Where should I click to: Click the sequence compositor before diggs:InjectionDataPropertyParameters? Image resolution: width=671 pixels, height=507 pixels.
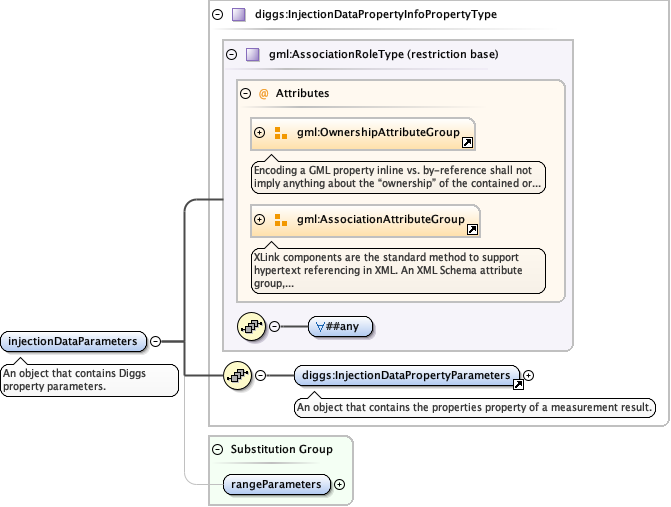click(237, 375)
